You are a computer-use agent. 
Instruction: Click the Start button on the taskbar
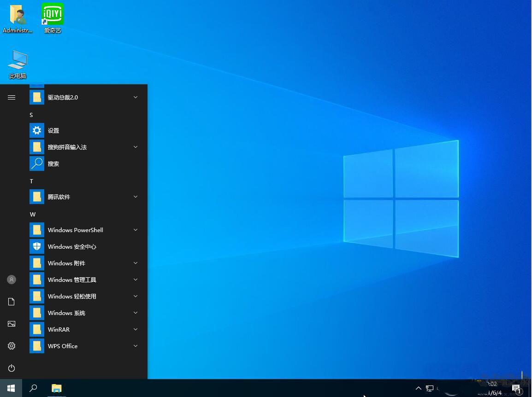(x=10, y=388)
